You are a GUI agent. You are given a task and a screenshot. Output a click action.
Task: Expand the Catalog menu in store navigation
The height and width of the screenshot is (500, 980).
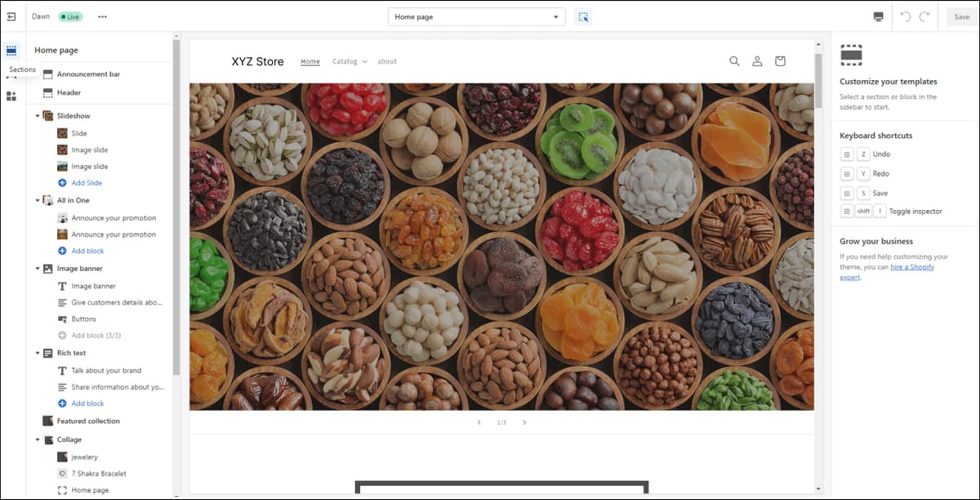click(x=350, y=61)
